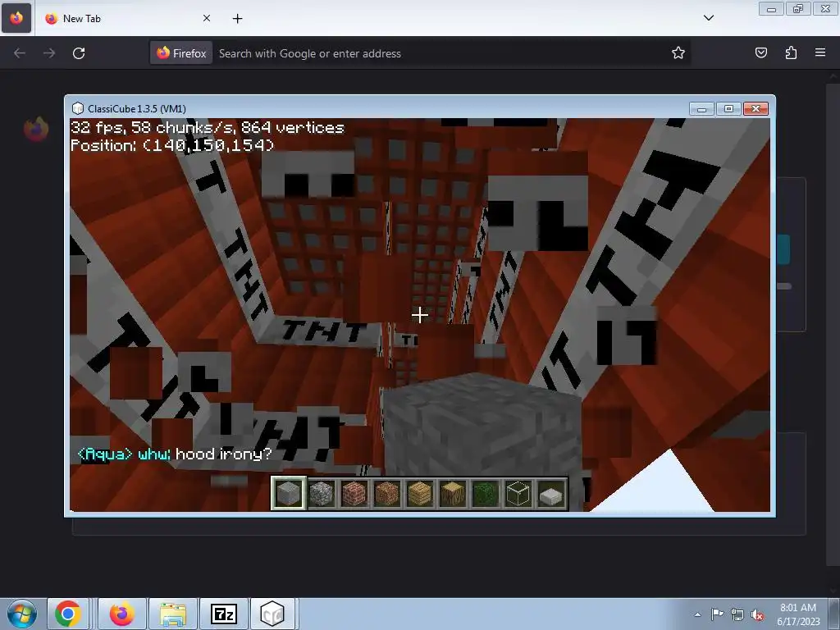Show hidden system tray icons
Image resolution: width=840 pixels, height=630 pixels.
(697, 614)
